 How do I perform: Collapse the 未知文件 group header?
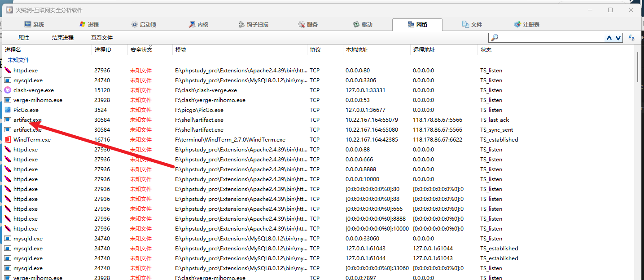coord(18,60)
